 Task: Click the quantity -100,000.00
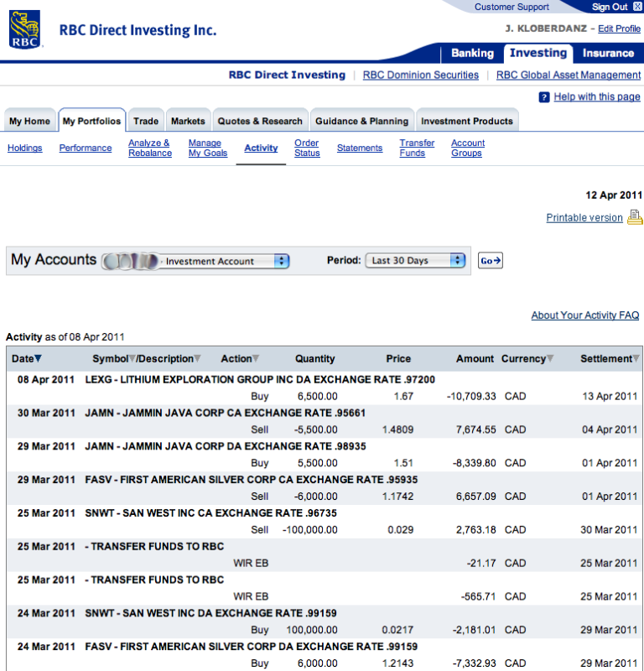[x=309, y=530]
